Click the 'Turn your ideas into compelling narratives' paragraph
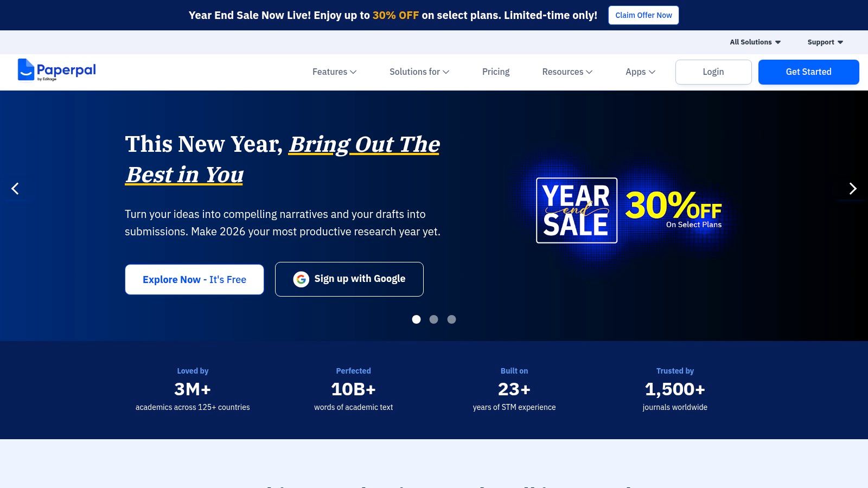The width and height of the screenshot is (868, 488). point(283,223)
